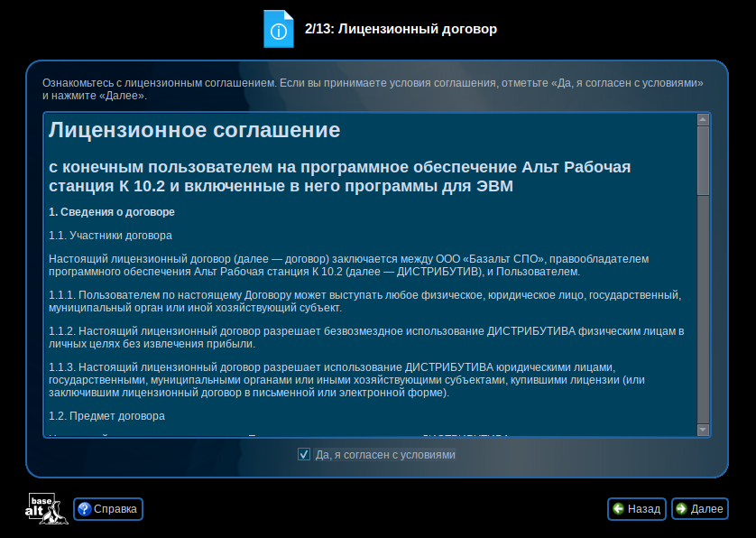This screenshot has height=538, width=756.
Task: Click the license scrollbar thumb
Action: coord(704,160)
